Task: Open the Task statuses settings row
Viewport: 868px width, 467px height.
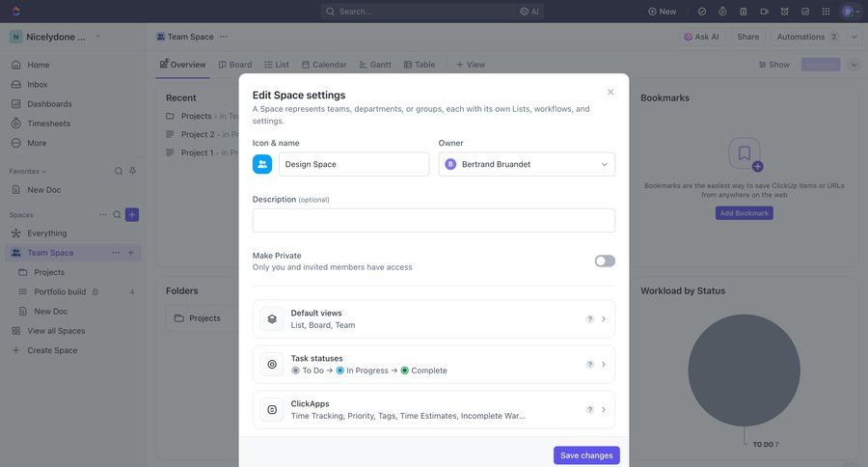Action: 433,365
